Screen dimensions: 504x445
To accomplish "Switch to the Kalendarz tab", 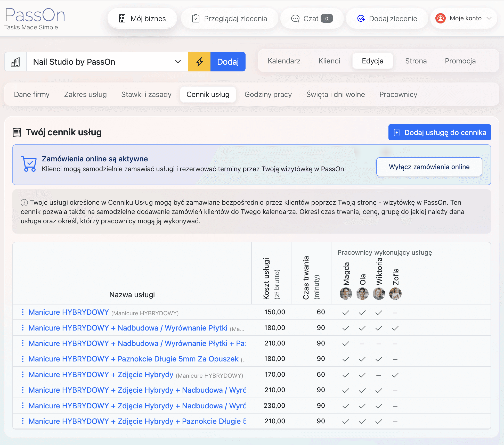I will pos(284,61).
